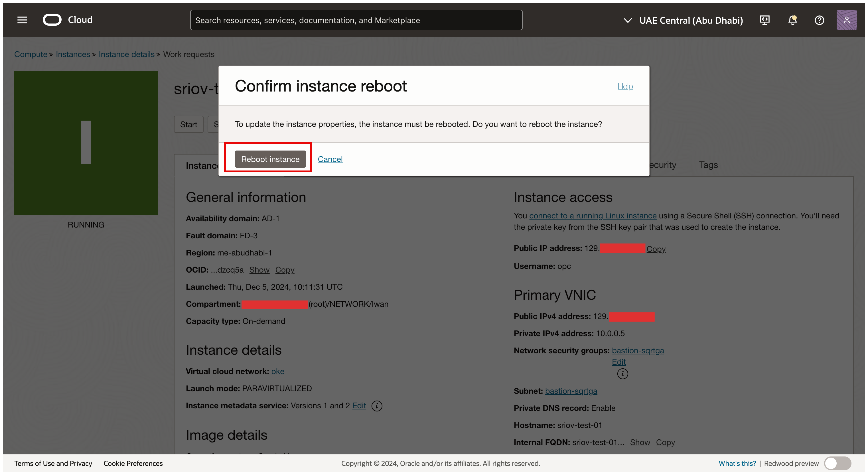Toggle the Redwood preview switch
The height and width of the screenshot is (475, 868).
pos(838,463)
